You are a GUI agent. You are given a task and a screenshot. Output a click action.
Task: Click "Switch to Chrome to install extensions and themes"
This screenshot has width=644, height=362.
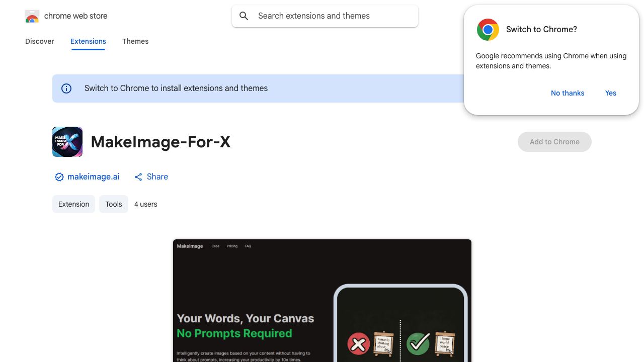pos(176,88)
